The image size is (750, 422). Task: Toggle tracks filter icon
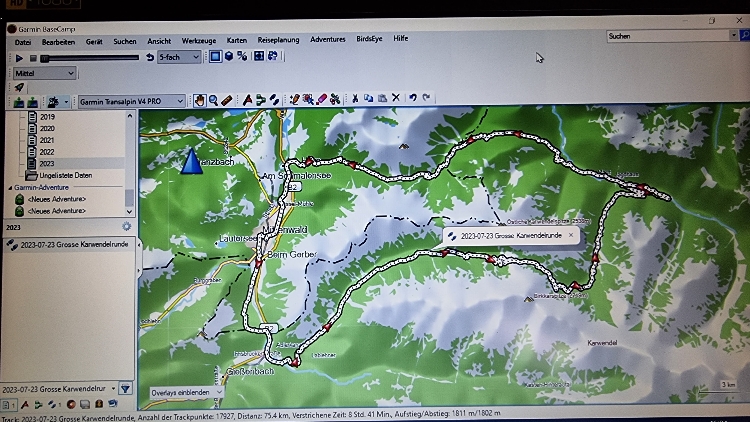[53, 405]
